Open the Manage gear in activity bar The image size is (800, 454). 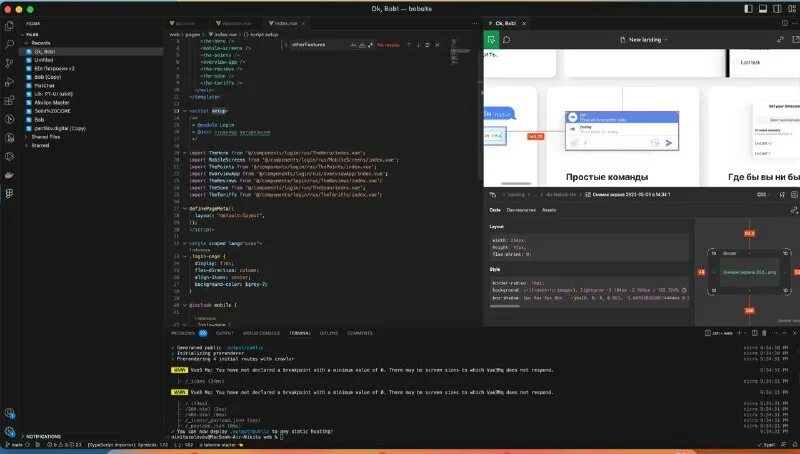(x=9, y=432)
